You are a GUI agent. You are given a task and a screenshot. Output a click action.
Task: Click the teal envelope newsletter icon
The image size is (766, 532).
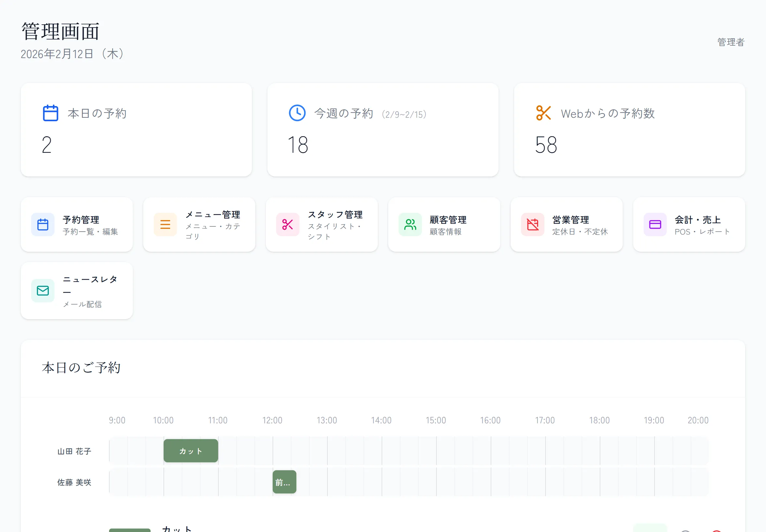pyautogui.click(x=43, y=291)
